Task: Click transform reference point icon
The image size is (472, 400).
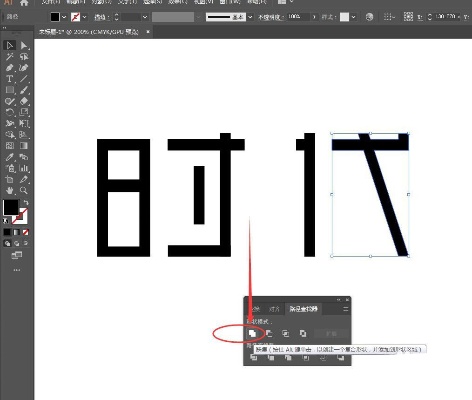Action: pos(408,17)
